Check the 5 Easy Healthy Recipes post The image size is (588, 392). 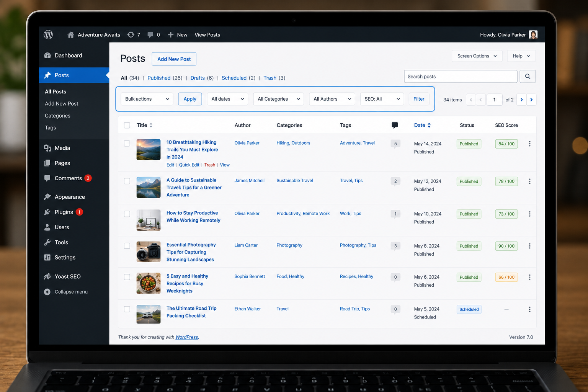point(127,277)
